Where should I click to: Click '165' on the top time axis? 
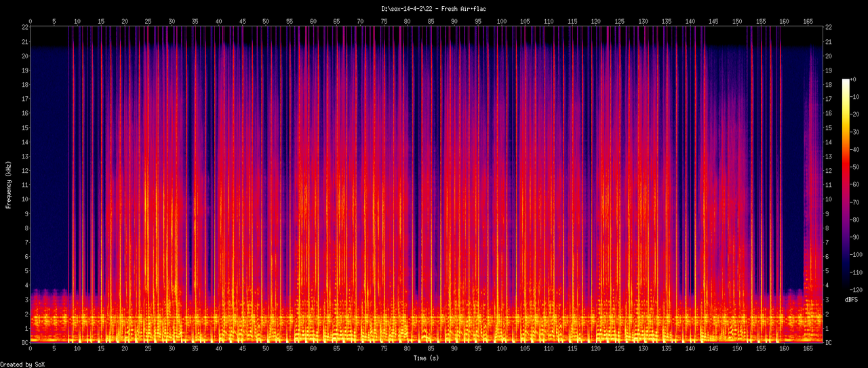click(808, 21)
